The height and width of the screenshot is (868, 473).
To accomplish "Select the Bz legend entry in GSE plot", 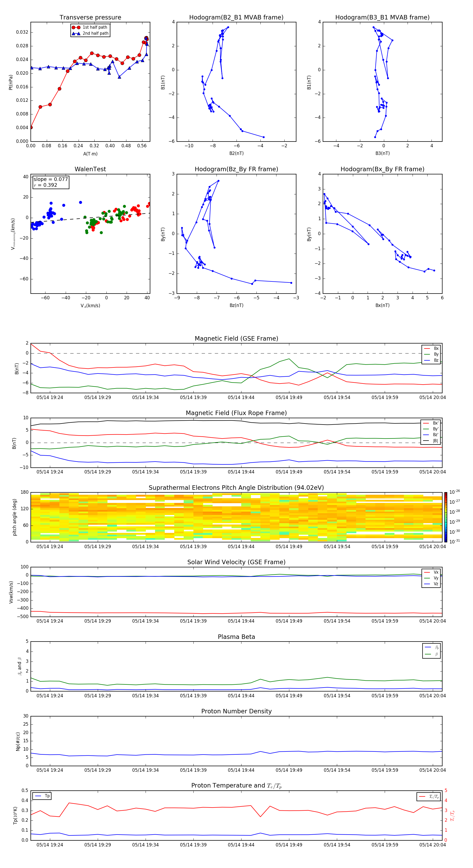I will pyautogui.click(x=431, y=360).
